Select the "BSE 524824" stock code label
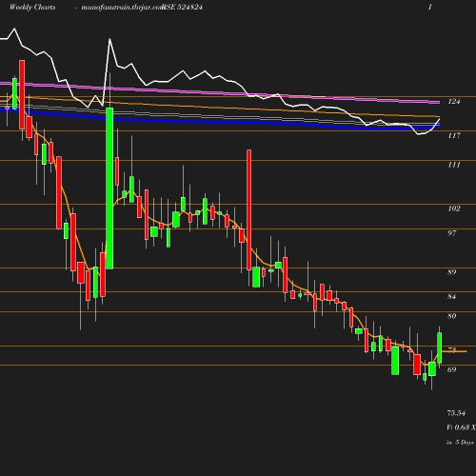This screenshot has height=476, width=476. [x=183, y=7]
